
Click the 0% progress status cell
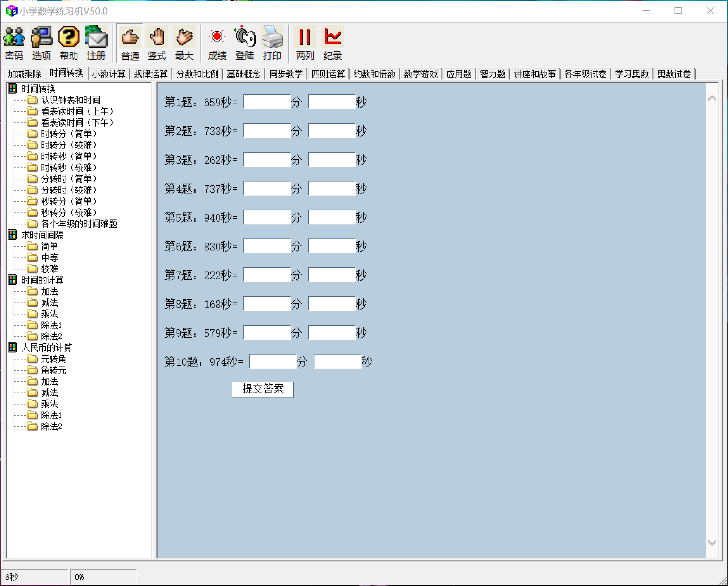coord(103,577)
